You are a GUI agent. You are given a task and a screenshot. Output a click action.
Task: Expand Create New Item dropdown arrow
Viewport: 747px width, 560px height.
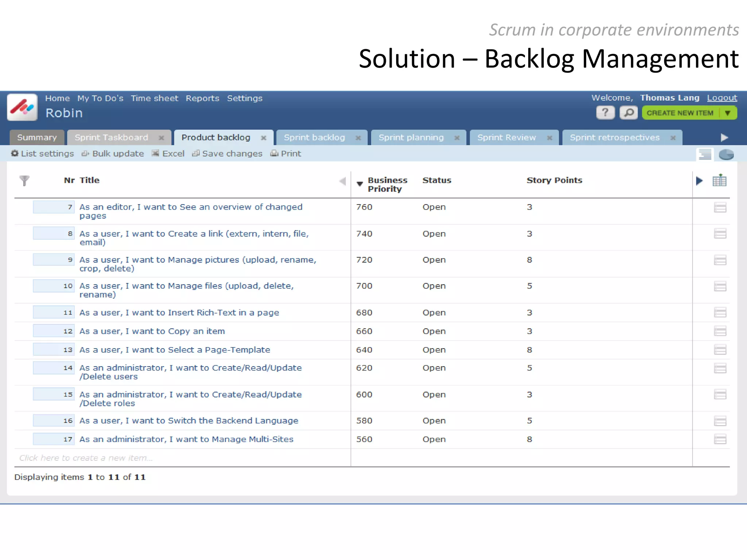click(x=728, y=113)
